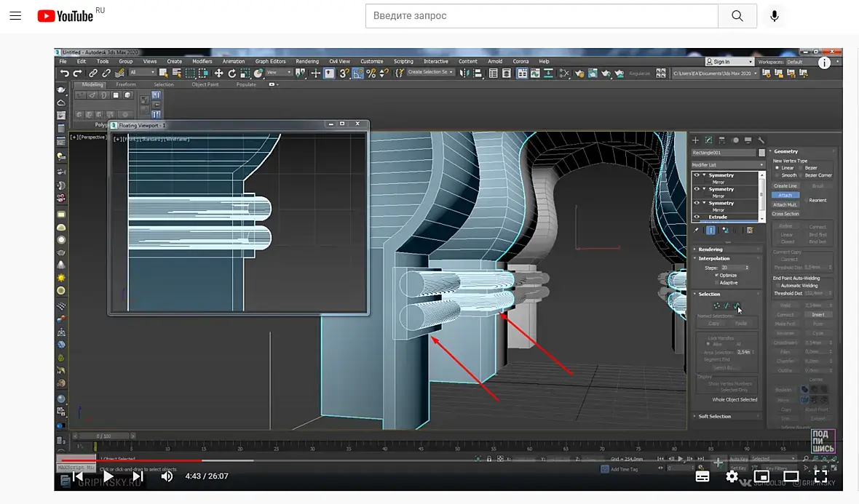The height and width of the screenshot is (504, 859).
Task: Switch the player to miniplayer
Action: 761,476
